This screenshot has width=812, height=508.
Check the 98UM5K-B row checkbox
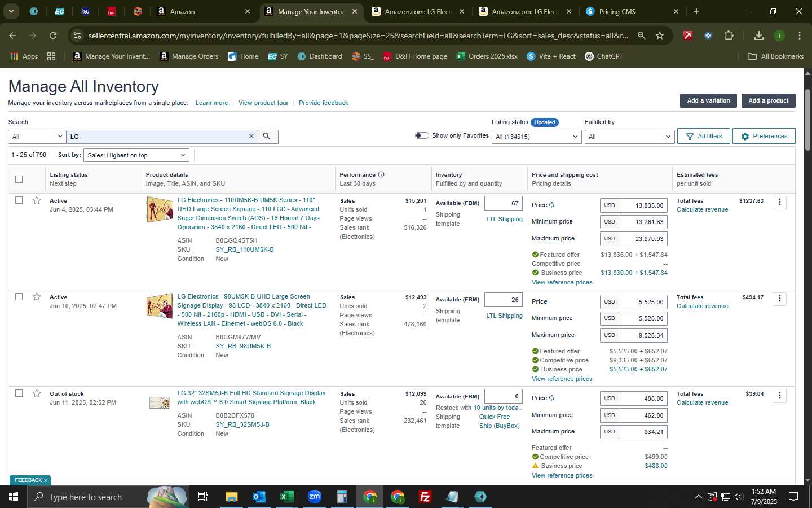pos(19,297)
